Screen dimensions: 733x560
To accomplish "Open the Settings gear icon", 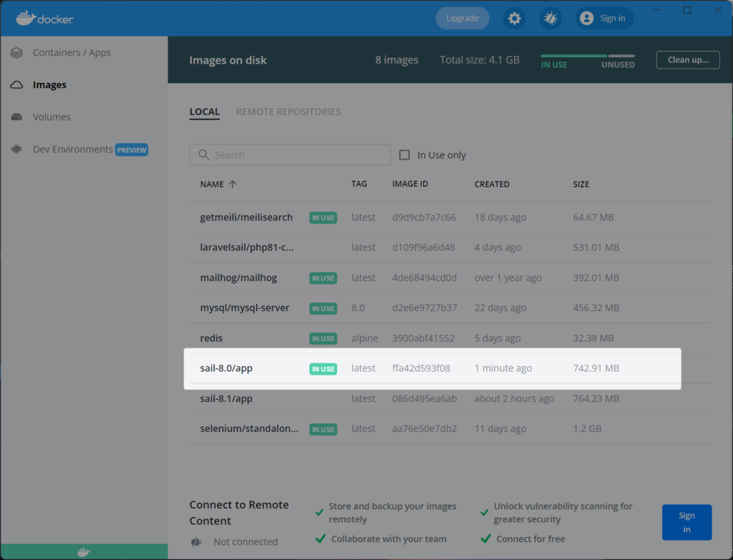I will 514,18.
